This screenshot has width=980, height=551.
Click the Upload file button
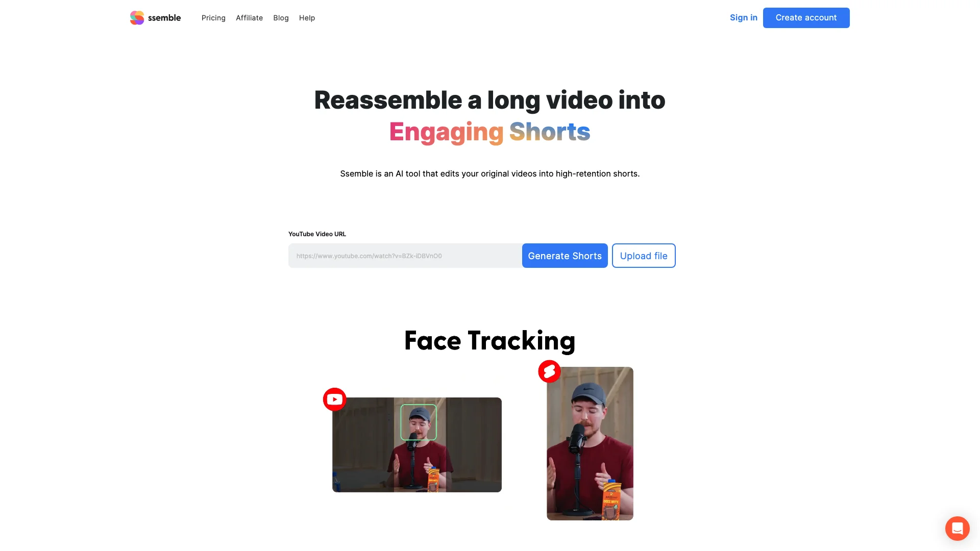(643, 255)
